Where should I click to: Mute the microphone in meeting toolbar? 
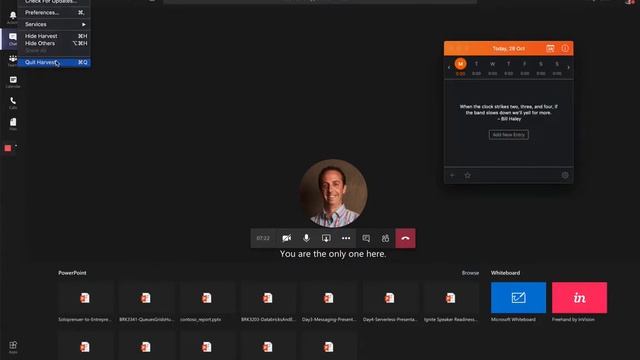pos(306,238)
